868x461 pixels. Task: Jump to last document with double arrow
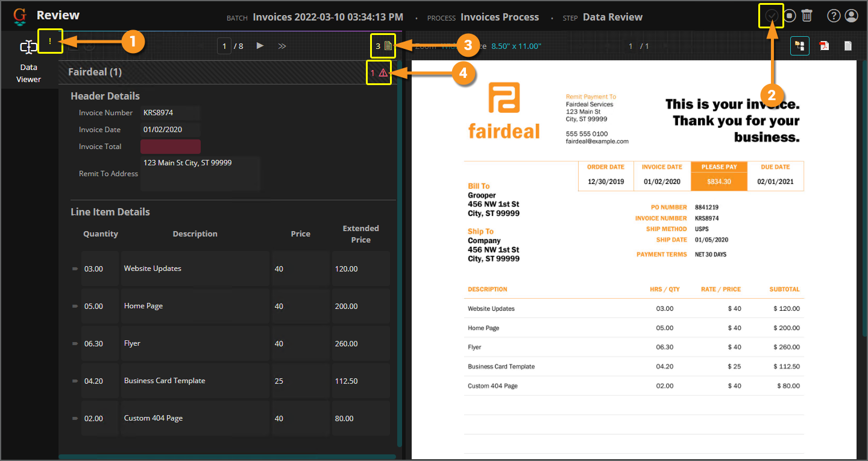282,46
